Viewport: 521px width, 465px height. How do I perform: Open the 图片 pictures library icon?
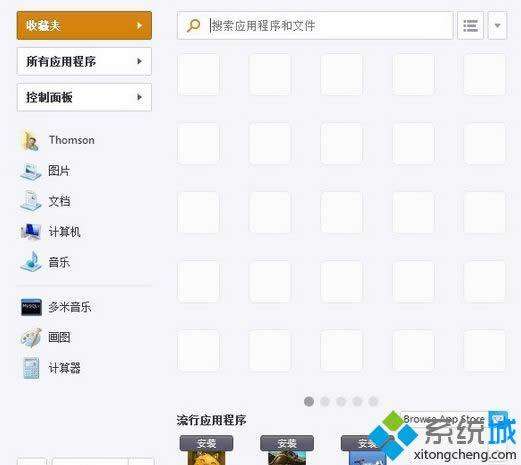click(31, 171)
